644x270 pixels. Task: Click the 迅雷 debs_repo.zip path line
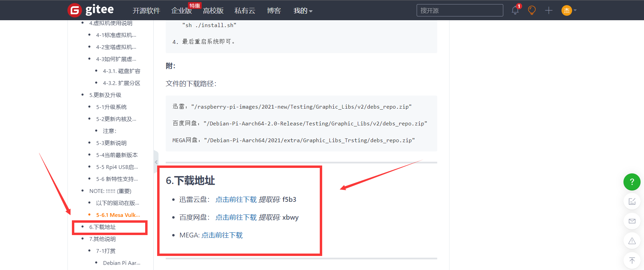(x=292, y=107)
